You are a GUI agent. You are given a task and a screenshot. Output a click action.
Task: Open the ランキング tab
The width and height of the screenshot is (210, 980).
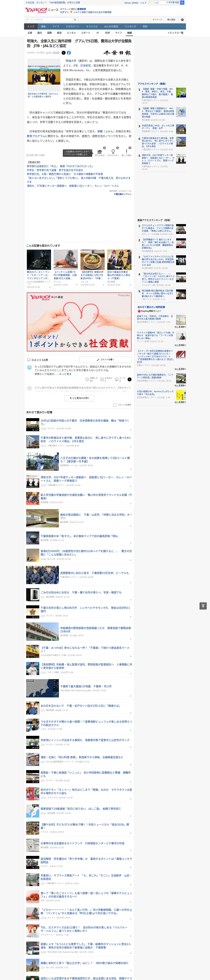click(x=130, y=27)
